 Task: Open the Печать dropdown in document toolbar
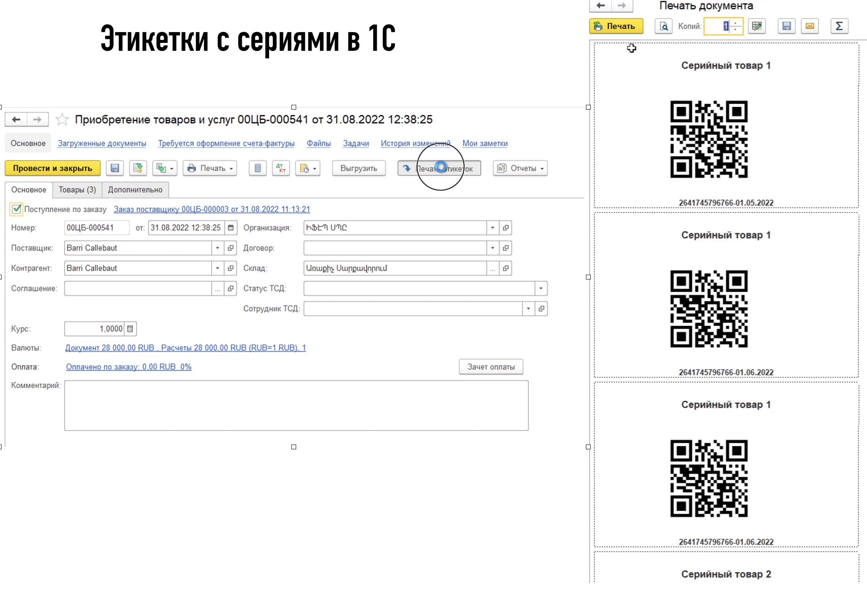pyautogui.click(x=210, y=168)
